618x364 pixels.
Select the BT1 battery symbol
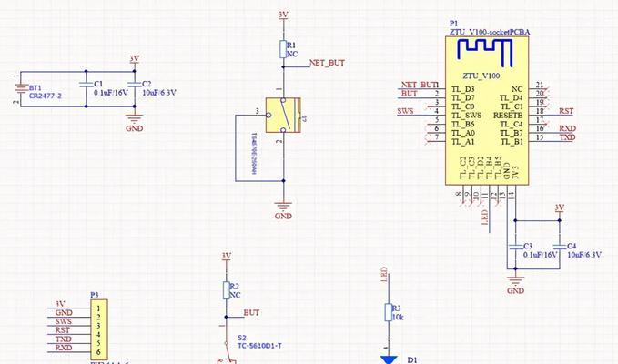pos(21,88)
